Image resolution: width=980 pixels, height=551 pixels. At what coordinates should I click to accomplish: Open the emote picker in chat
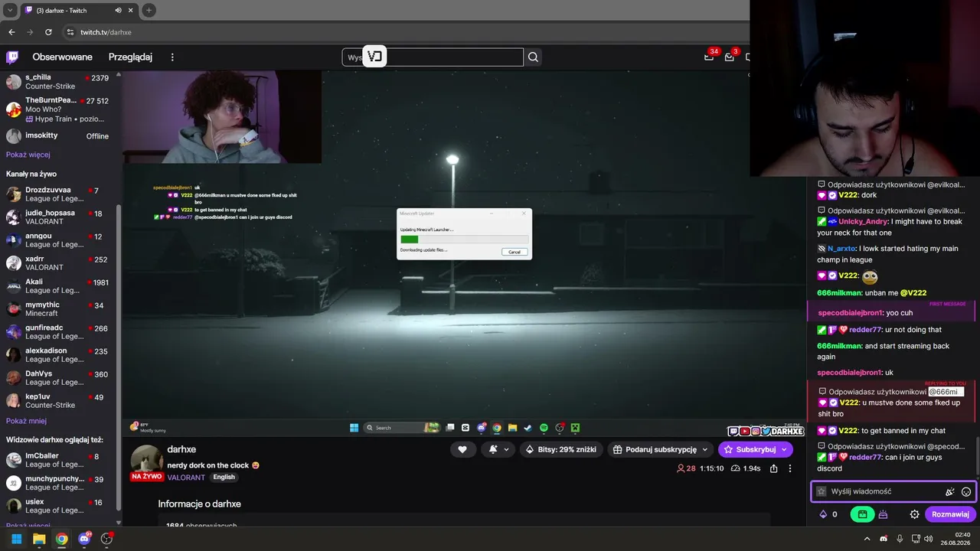(966, 492)
